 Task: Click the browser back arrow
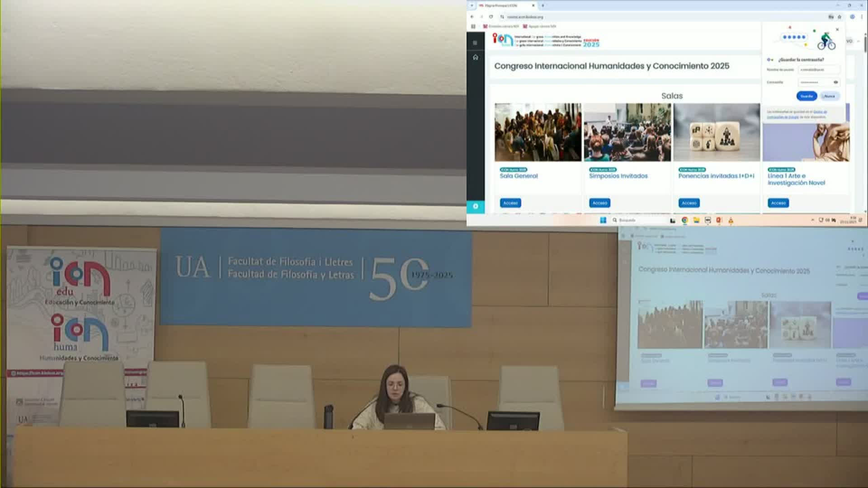click(472, 17)
